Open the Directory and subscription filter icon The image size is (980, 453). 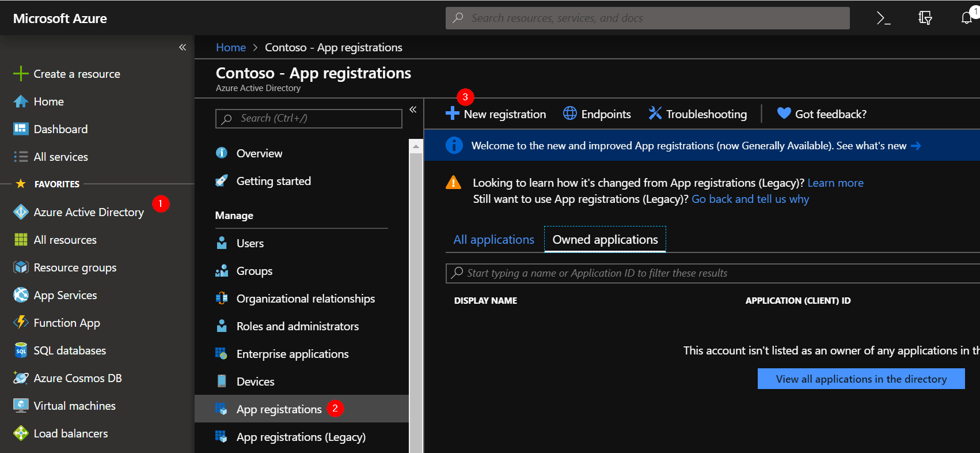pyautogui.click(x=925, y=18)
